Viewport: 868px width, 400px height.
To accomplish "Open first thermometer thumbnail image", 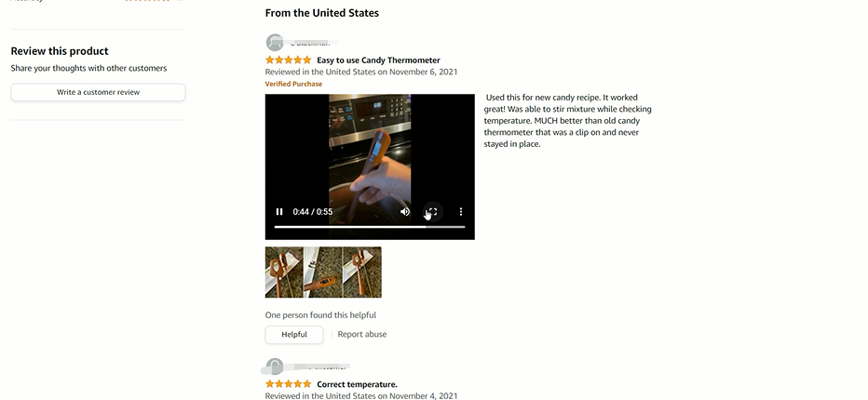I will pos(284,273).
